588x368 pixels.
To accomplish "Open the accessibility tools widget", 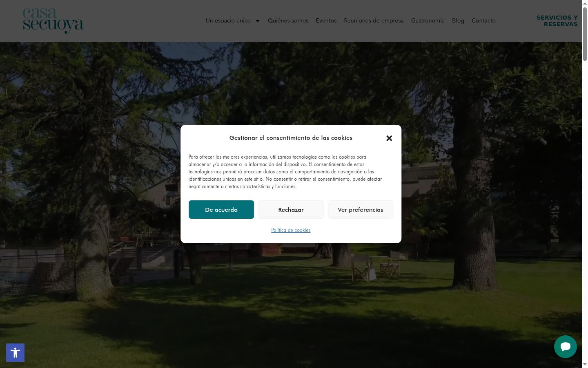I will pos(15,352).
